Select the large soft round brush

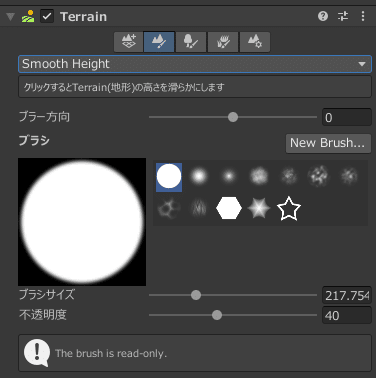coord(199,176)
